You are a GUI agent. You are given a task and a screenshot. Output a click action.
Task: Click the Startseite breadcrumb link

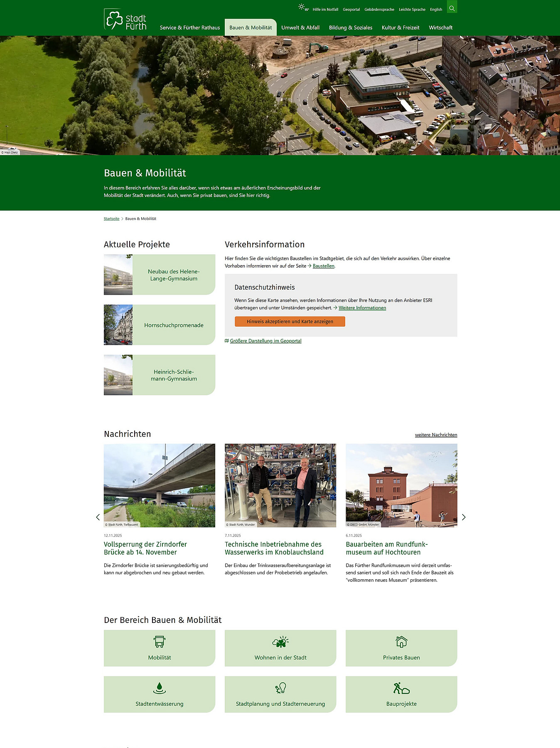tap(111, 219)
